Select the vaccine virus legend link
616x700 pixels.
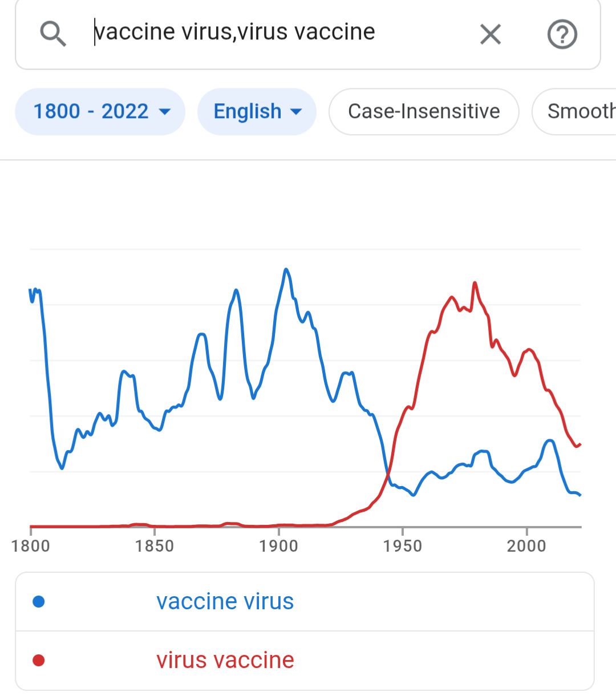click(225, 601)
